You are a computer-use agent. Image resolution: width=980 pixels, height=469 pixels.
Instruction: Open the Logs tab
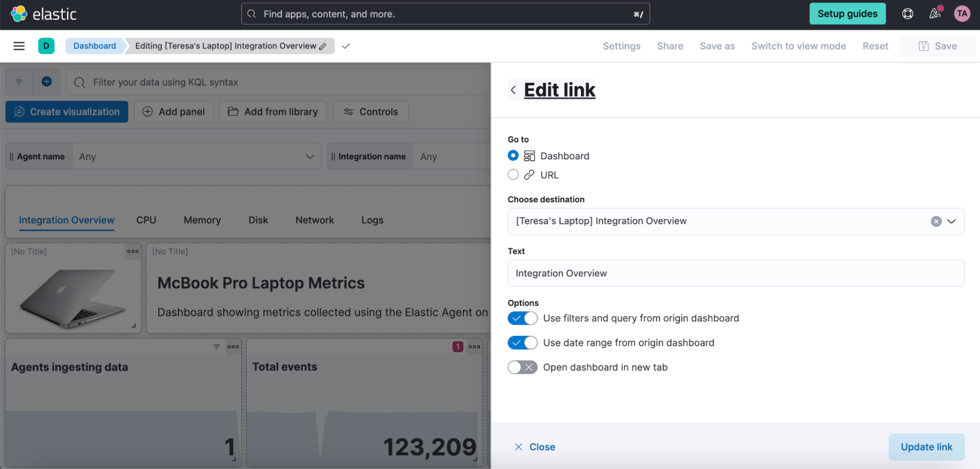372,220
